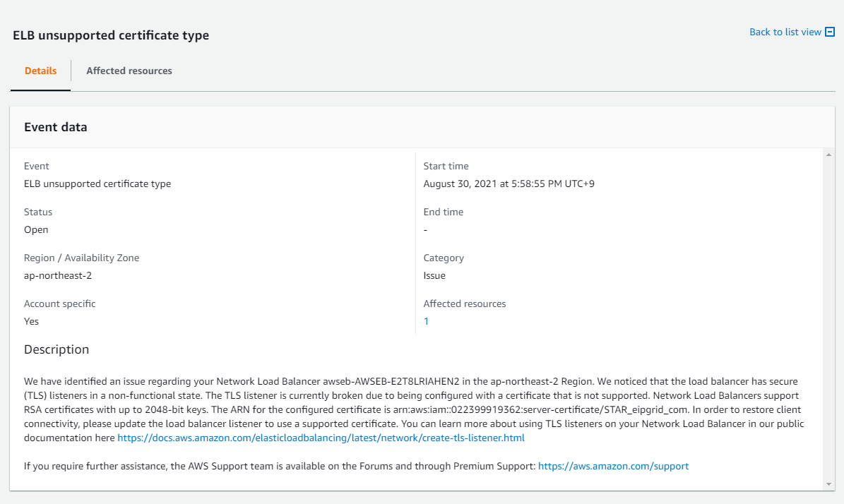844x504 pixels.
Task: Click the Description section heading
Action: pos(57,349)
